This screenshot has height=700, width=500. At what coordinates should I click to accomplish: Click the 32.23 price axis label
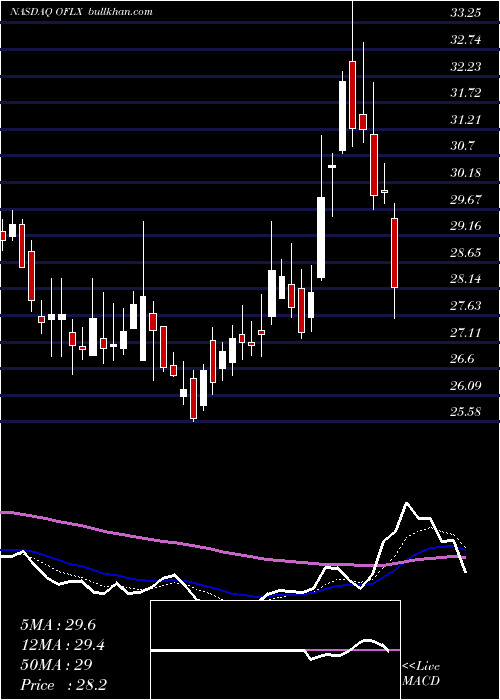[466, 67]
